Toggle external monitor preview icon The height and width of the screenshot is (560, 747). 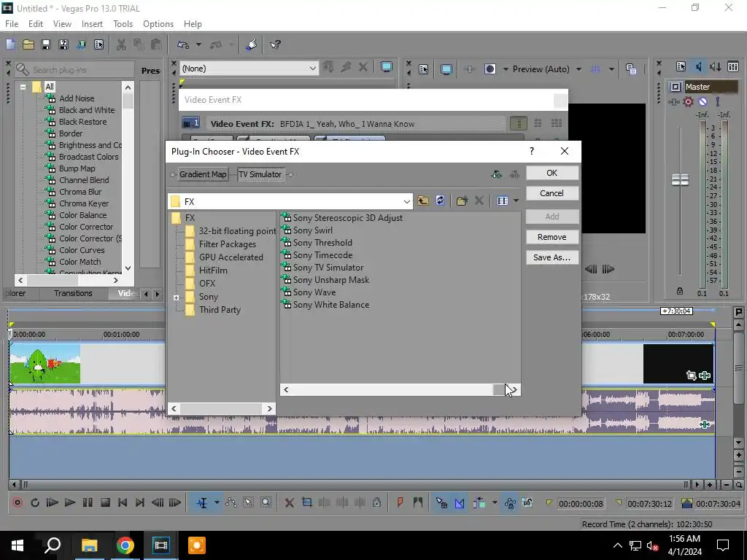tap(446, 69)
